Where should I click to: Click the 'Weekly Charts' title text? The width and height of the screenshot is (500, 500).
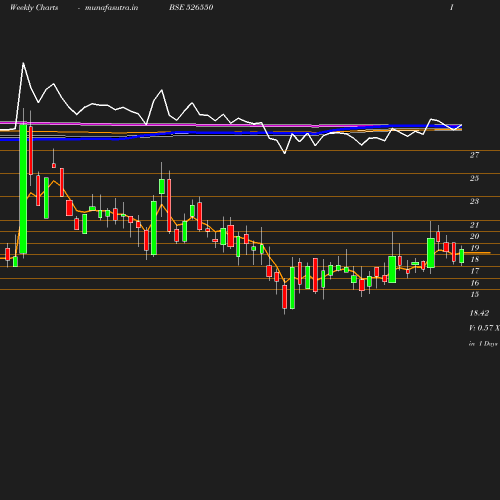pos(34,7)
